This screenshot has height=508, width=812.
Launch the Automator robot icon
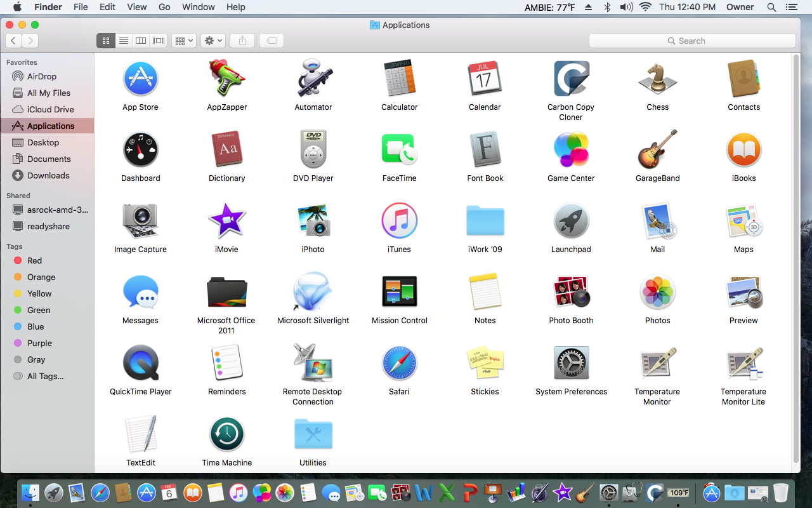[x=313, y=79]
